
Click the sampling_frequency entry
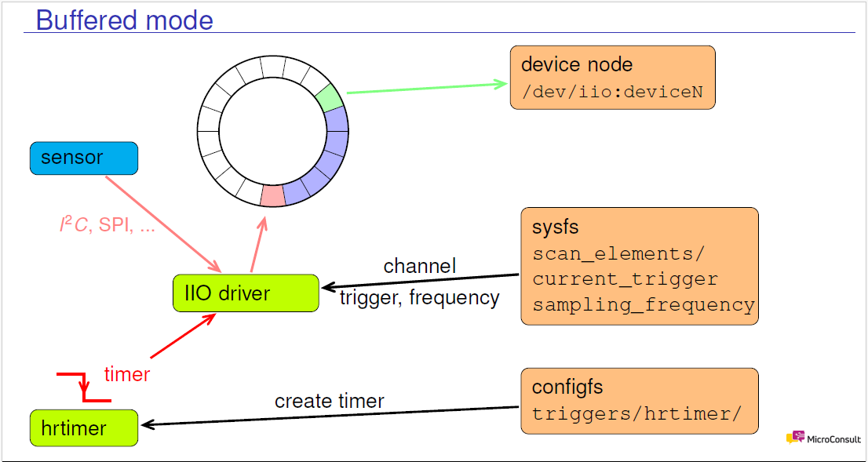(644, 305)
